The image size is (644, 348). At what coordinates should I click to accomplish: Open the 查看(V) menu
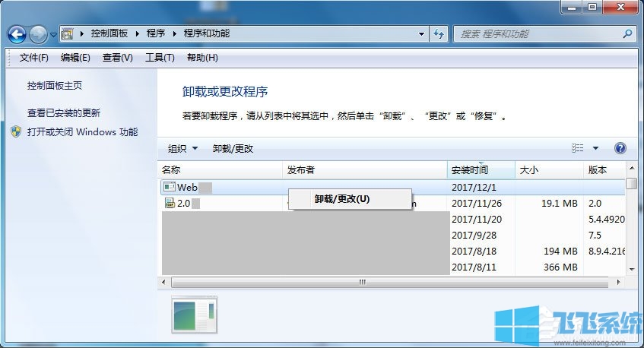(118, 58)
